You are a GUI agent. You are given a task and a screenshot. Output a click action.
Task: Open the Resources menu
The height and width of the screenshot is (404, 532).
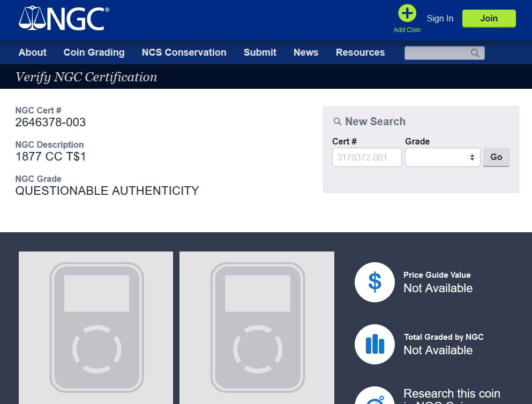[360, 52]
